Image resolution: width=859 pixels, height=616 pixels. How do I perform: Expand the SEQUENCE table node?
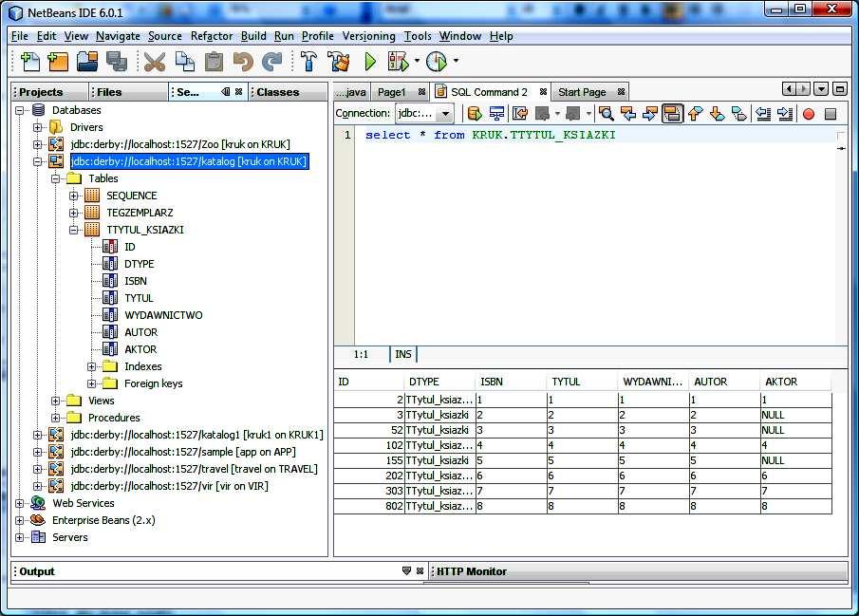point(73,196)
